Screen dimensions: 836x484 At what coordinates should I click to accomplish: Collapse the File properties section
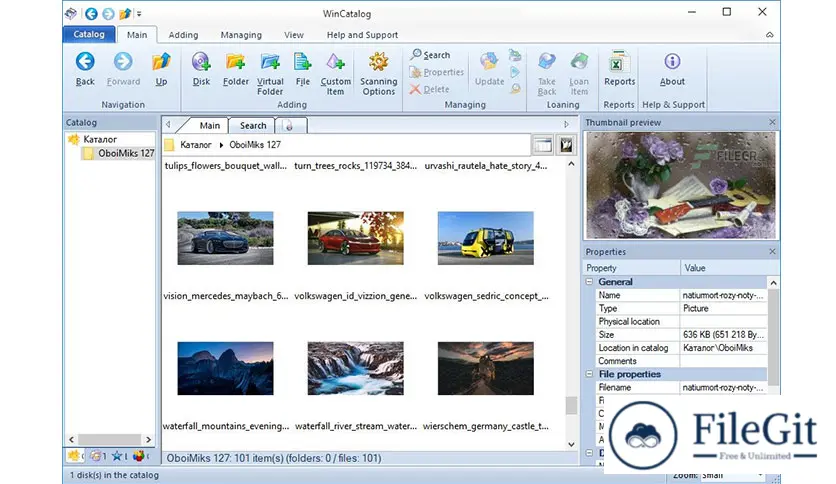coord(589,374)
